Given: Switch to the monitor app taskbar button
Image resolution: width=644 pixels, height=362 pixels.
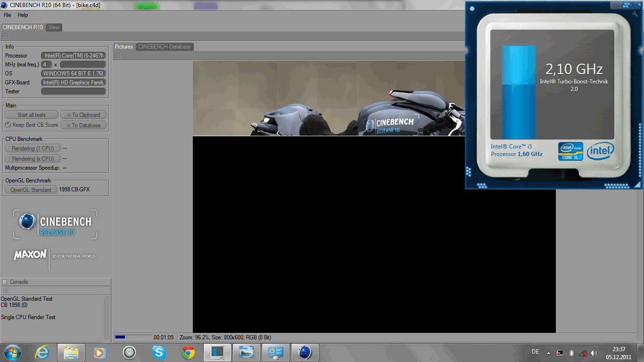Looking at the screenshot, I should click(217, 353).
